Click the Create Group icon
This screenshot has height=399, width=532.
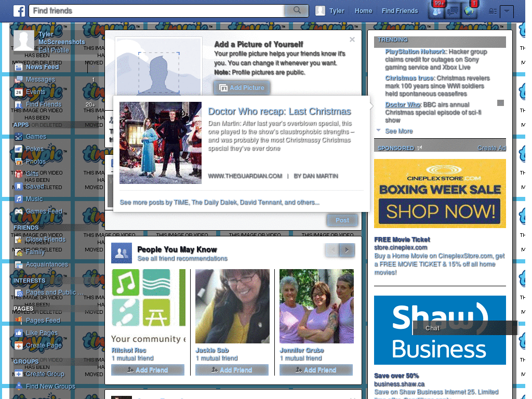coord(19,374)
